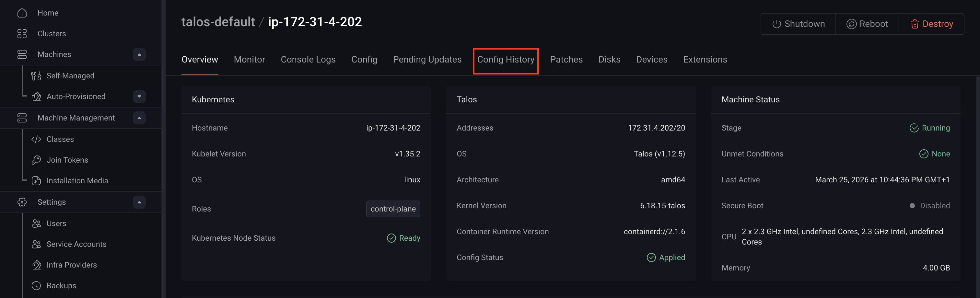The width and height of the screenshot is (980, 298).
Task: Click the Applied config status value
Action: click(666, 257)
